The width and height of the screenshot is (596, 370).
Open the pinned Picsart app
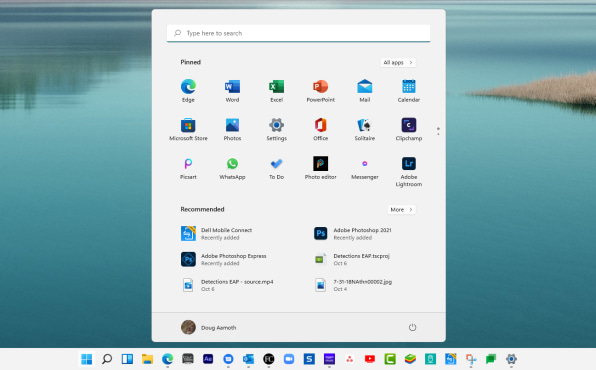coord(188,168)
